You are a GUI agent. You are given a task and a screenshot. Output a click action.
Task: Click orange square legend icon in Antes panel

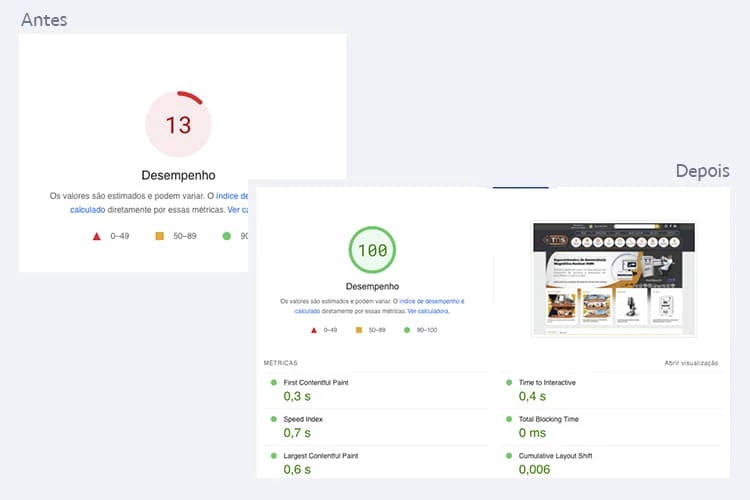[159, 236]
